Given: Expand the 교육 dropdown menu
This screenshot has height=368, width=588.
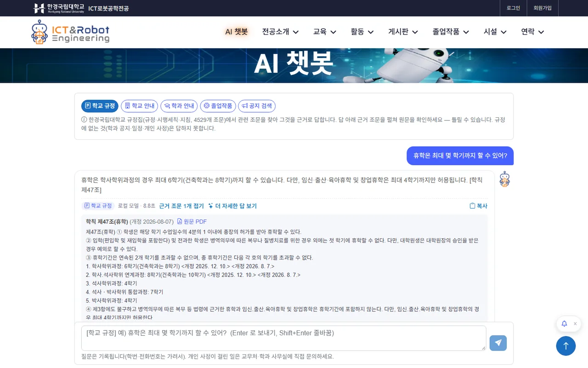Looking at the screenshot, I should point(325,32).
